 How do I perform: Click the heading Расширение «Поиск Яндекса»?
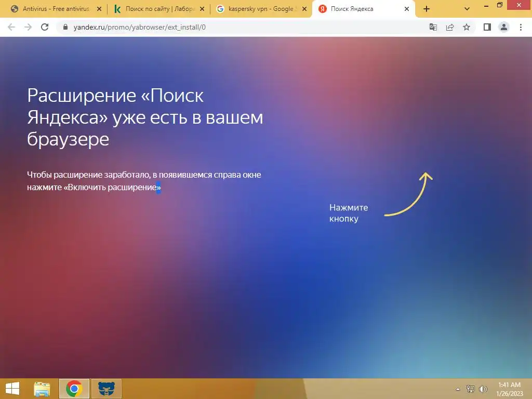145,117
